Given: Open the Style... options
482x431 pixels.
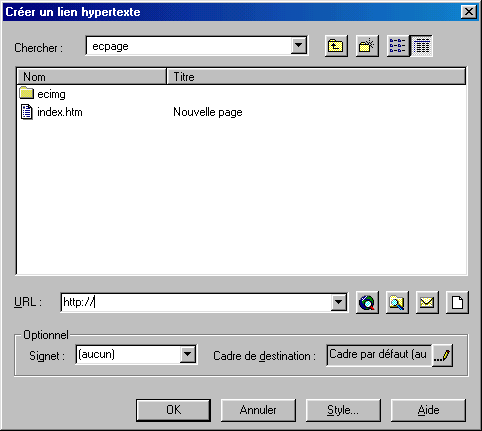Looking at the screenshot, I should pos(343,410).
